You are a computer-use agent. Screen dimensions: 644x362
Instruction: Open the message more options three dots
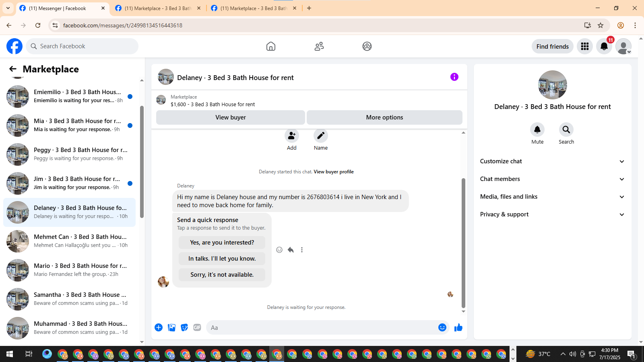coord(302,250)
